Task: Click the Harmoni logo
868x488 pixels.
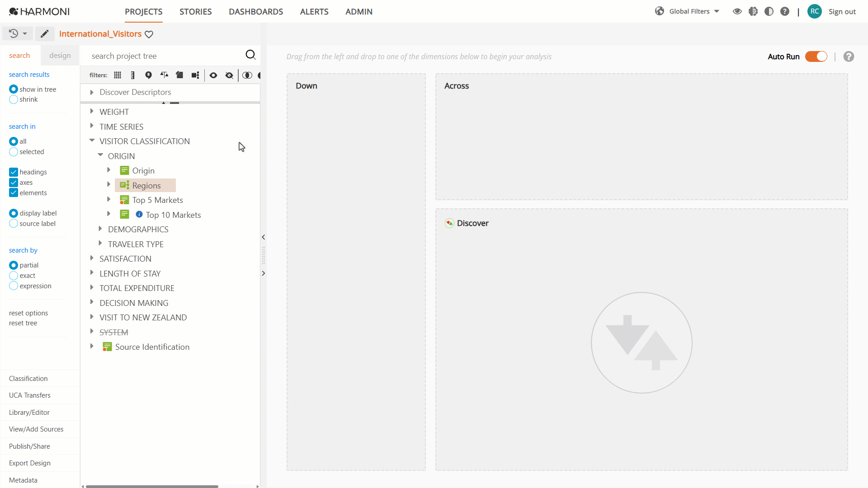Action: coord(39,11)
